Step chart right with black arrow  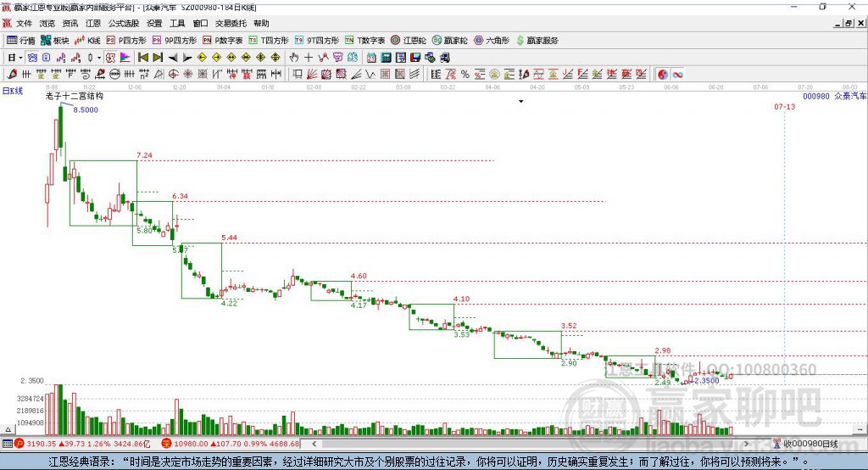pos(187,58)
